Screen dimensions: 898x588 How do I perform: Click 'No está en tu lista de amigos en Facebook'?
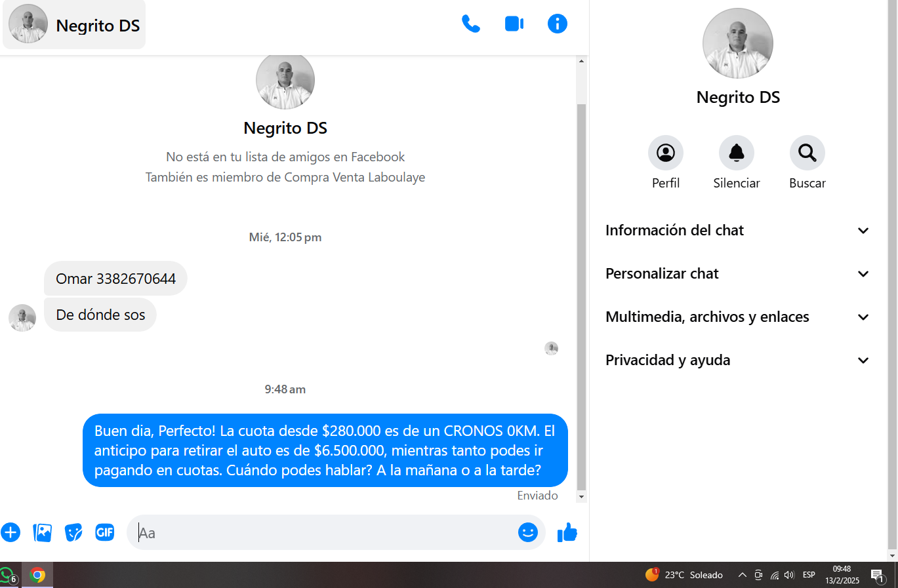(285, 157)
